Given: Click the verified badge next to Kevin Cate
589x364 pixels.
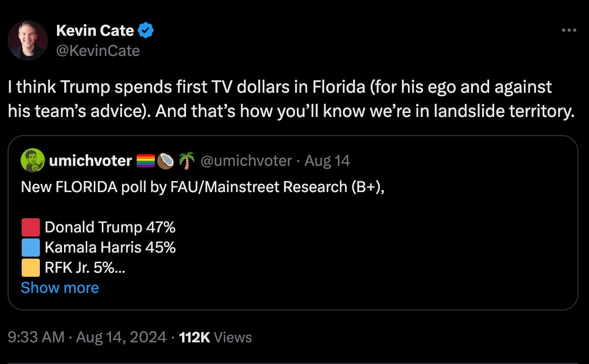Looking at the screenshot, I should pos(146,30).
